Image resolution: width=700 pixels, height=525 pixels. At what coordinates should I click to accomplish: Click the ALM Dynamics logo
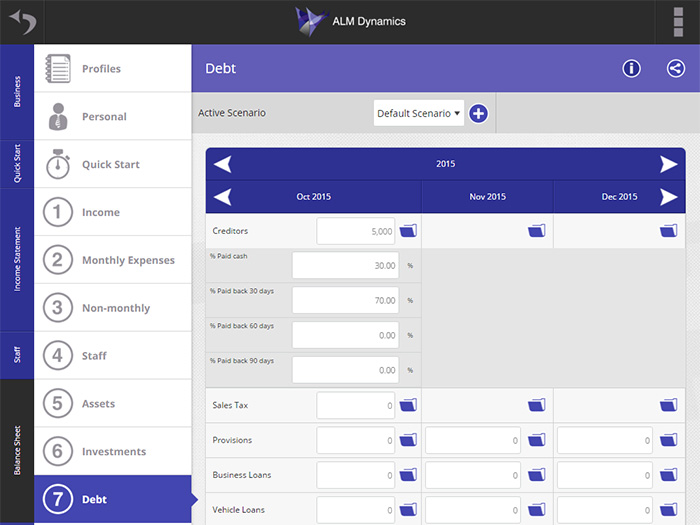pos(350,21)
